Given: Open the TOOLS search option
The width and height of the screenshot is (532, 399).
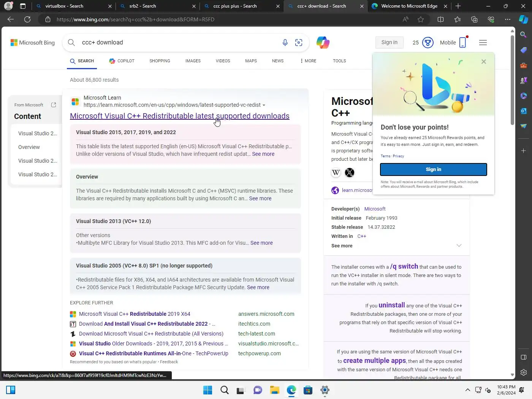Looking at the screenshot, I should [x=339, y=61].
